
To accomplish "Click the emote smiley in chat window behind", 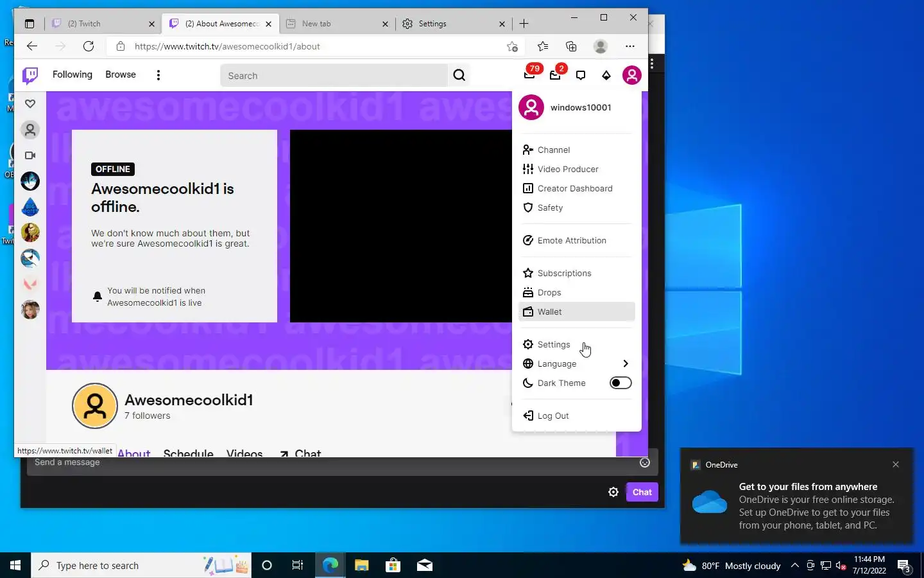I will (x=645, y=462).
